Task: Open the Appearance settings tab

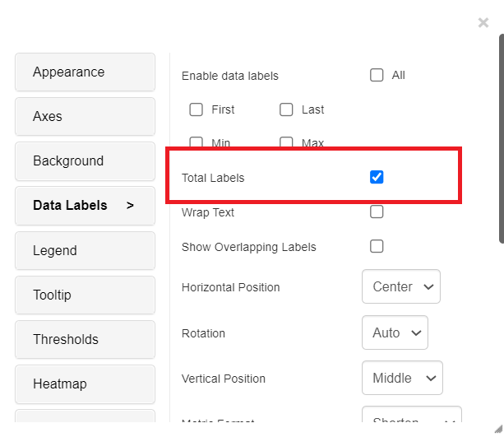Action: (x=85, y=72)
